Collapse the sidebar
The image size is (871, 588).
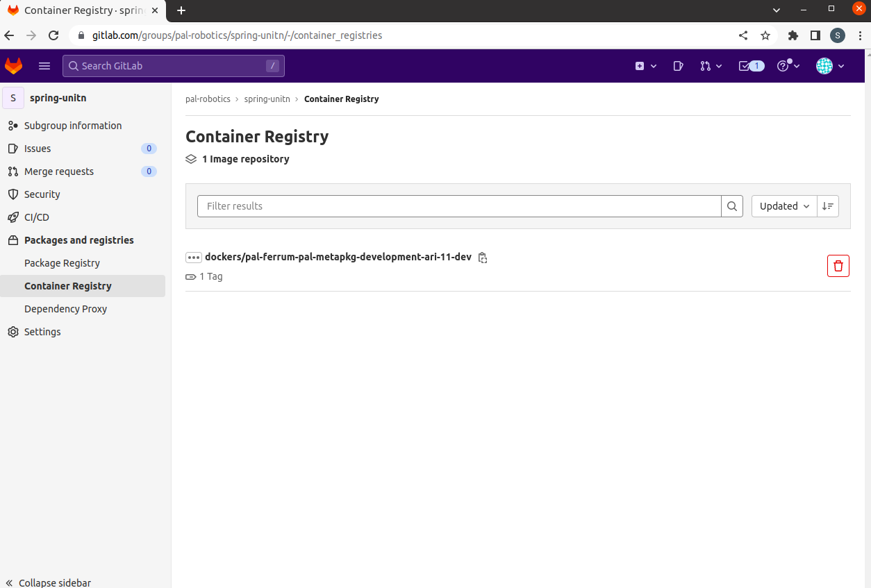pyautogui.click(x=49, y=582)
